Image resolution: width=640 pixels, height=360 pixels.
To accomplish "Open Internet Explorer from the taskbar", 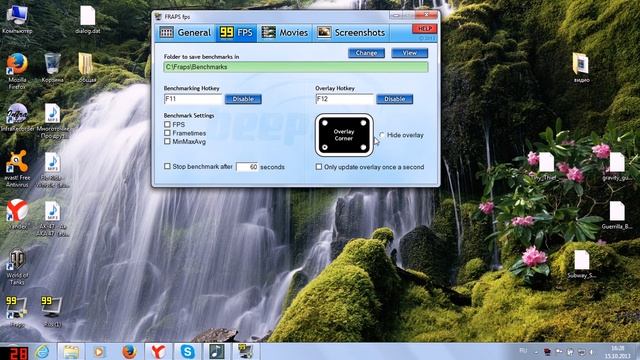I will [x=42, y=351].
